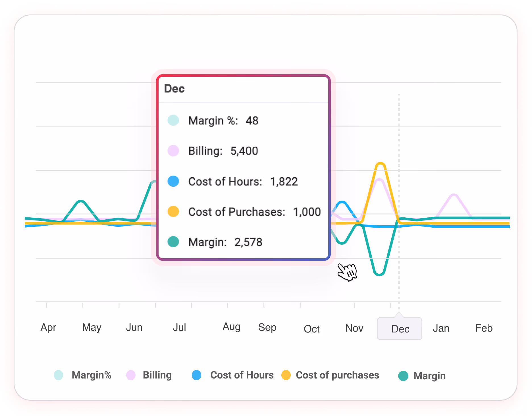Select the Sep month on the axis
The height and width of the screenshot is (416, 532).
[x=267, y=328]
